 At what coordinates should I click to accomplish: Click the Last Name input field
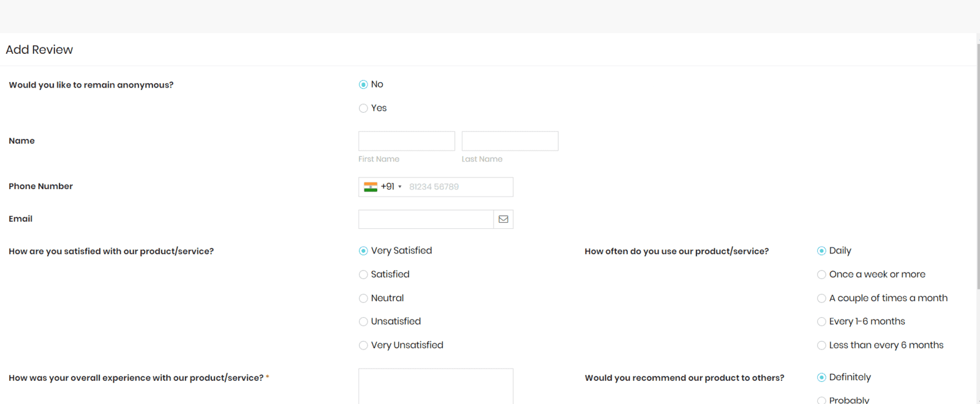[x=510, y=141]
